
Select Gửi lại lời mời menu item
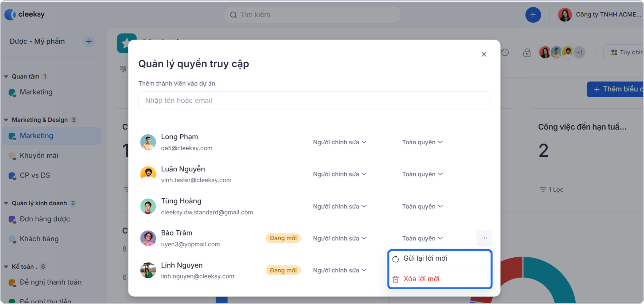pyautogui.click(x=439, y=259)
